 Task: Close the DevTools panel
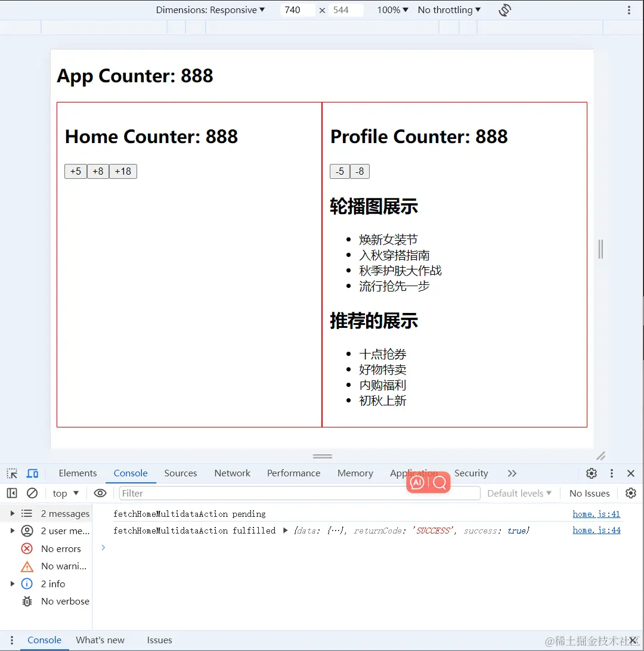631,473
